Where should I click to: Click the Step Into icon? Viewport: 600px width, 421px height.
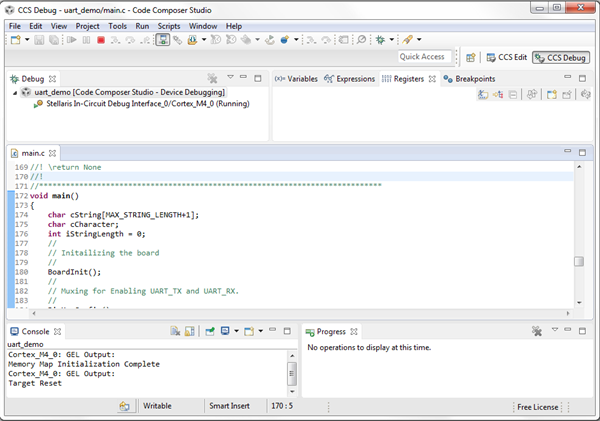click(116, 40)
